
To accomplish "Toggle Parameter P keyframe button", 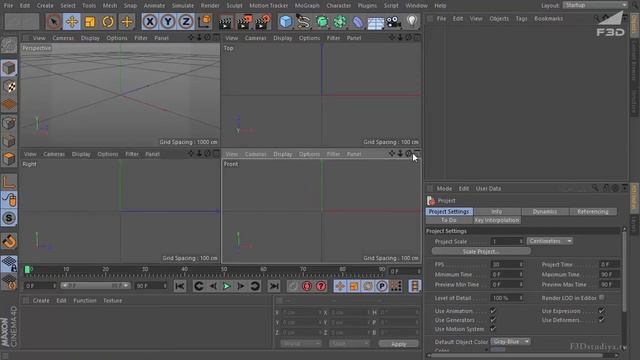I will coord(382,286).
